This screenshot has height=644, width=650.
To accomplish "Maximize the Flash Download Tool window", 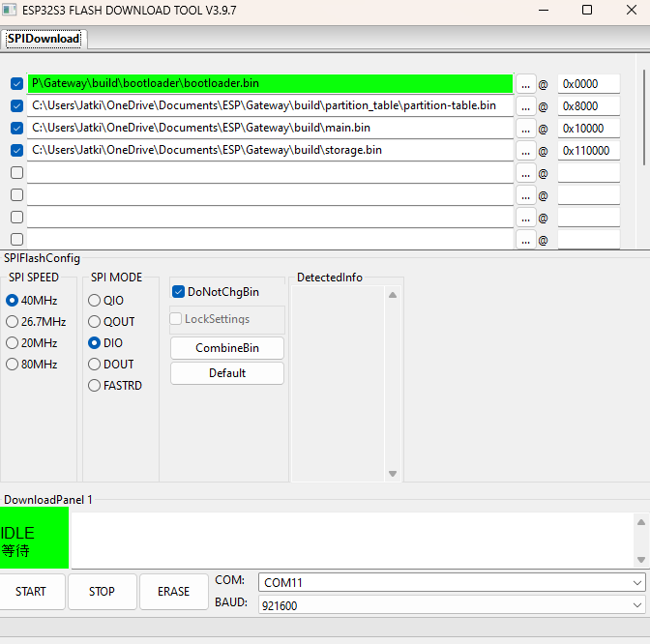I will click(x=587, y=10).
